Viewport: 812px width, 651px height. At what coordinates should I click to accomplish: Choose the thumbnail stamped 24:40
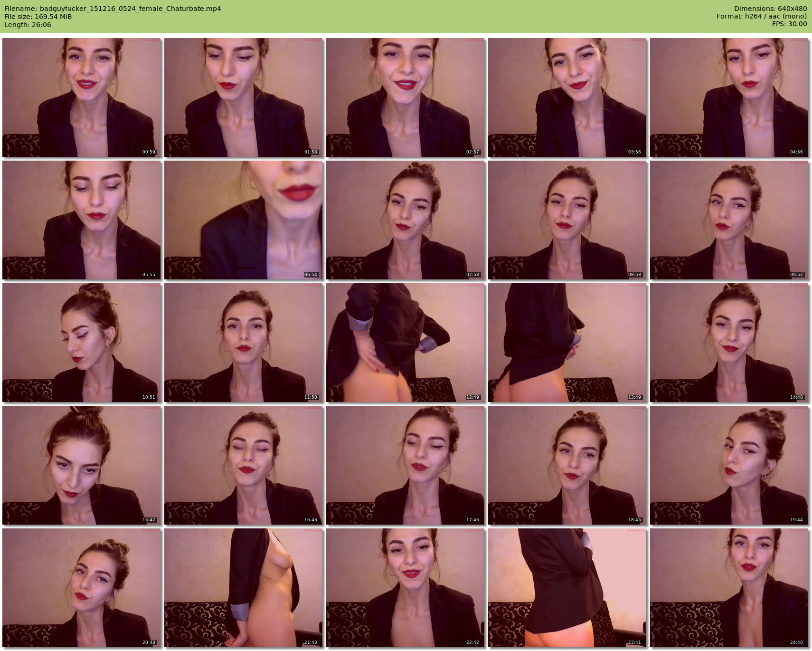point(729,588)
